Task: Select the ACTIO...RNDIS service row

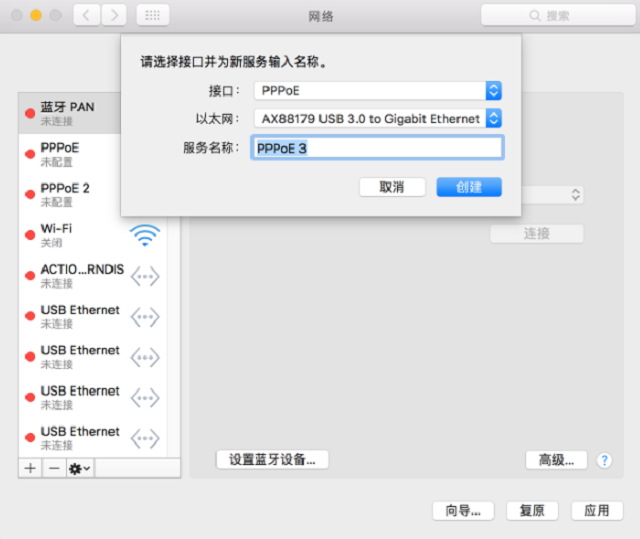Action: (x=93, y=276)
